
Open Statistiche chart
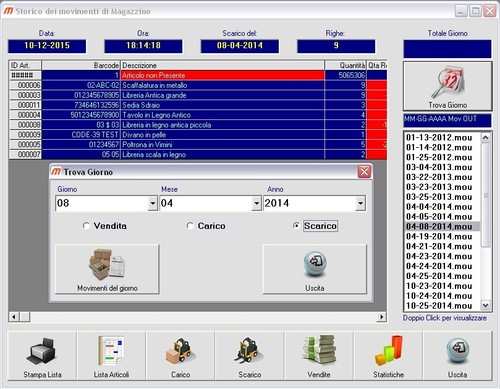[388, 356]
